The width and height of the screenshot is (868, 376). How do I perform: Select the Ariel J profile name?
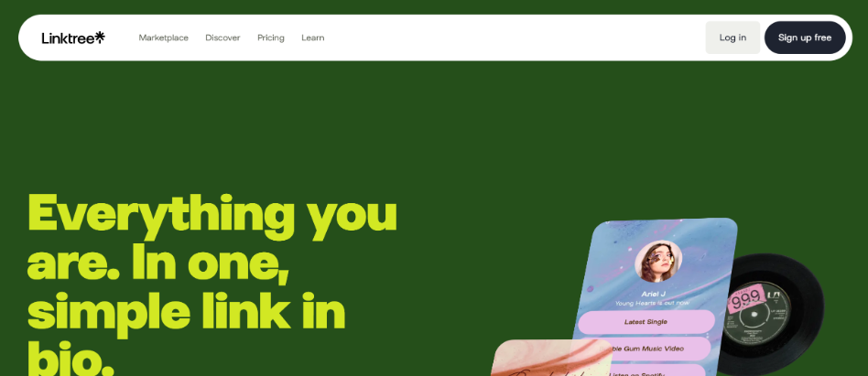pos(653,295)
